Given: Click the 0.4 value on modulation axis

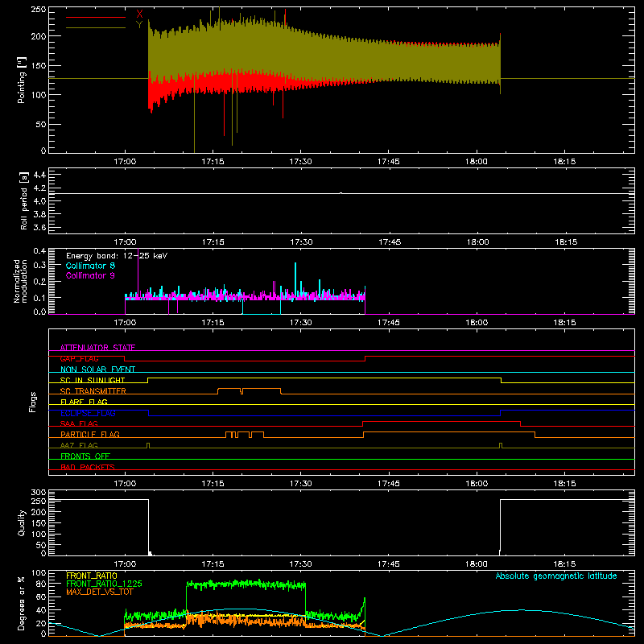Looking at the screenshot, I should 39,251.
